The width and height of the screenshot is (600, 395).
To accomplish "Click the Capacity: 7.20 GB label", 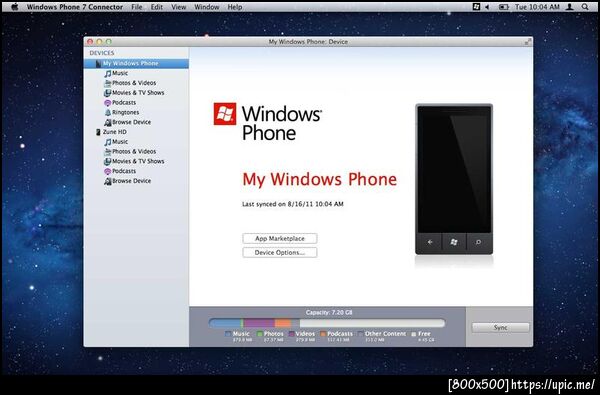I will tap(329, 313).
